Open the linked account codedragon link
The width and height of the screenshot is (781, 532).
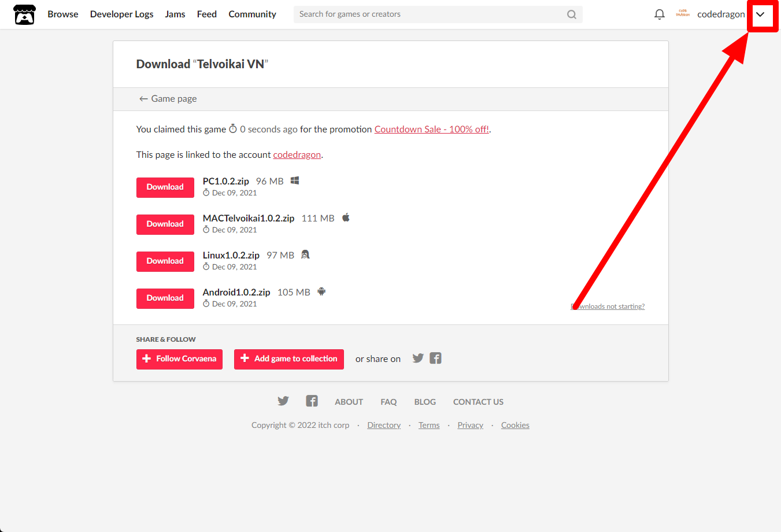point(297,155)
